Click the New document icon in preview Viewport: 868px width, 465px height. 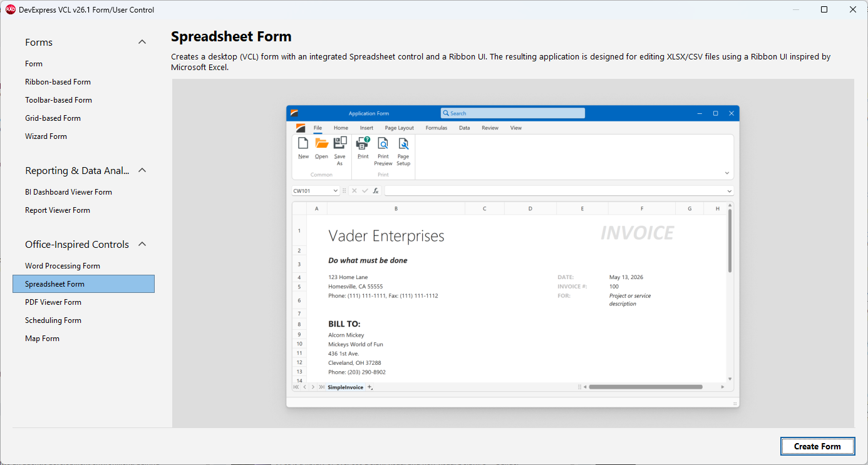303,143
